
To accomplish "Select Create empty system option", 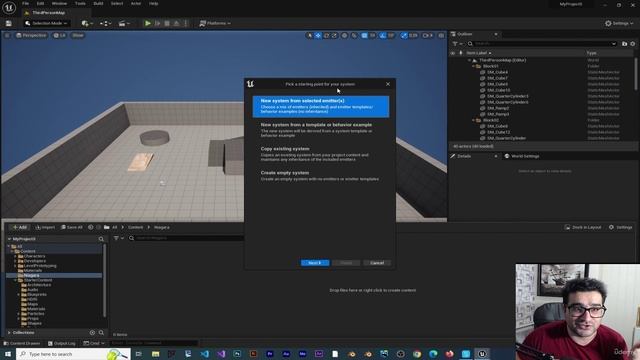I will point(321,176).
